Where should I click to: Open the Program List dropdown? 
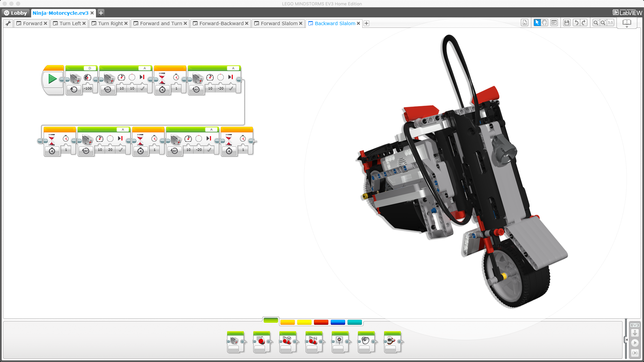pos(525,23)
